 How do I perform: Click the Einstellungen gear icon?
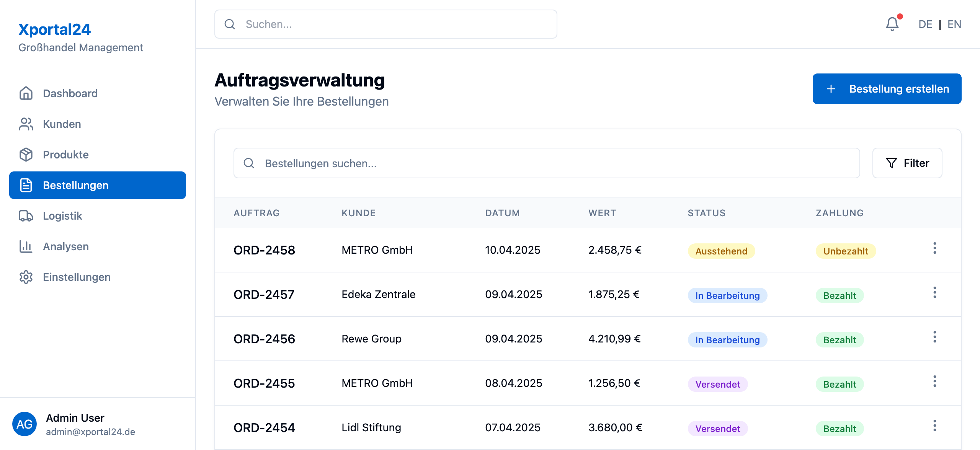coord(26,277)
